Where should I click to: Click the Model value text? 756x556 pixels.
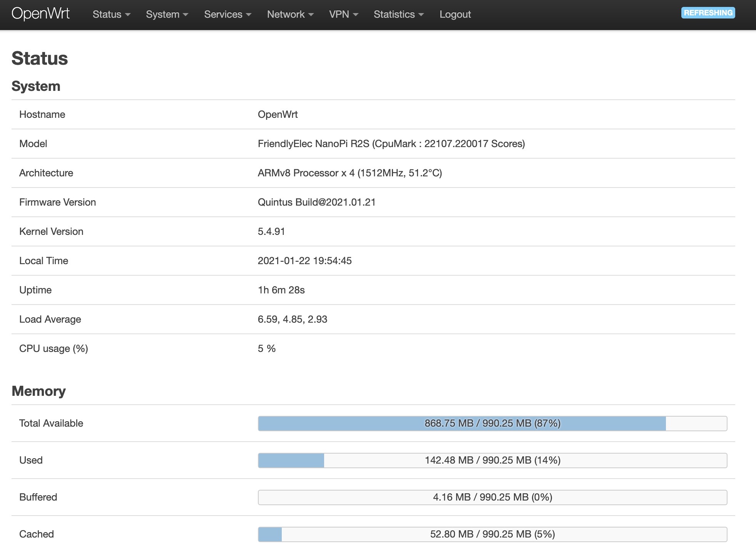click(391, 144)
